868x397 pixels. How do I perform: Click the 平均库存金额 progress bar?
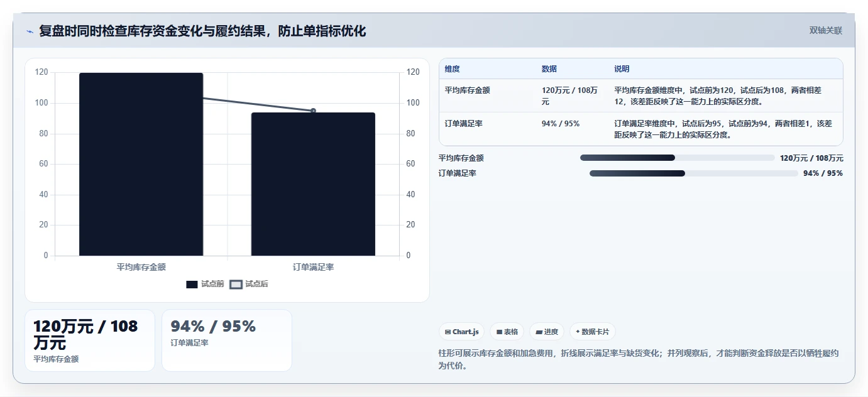point(678,158)
